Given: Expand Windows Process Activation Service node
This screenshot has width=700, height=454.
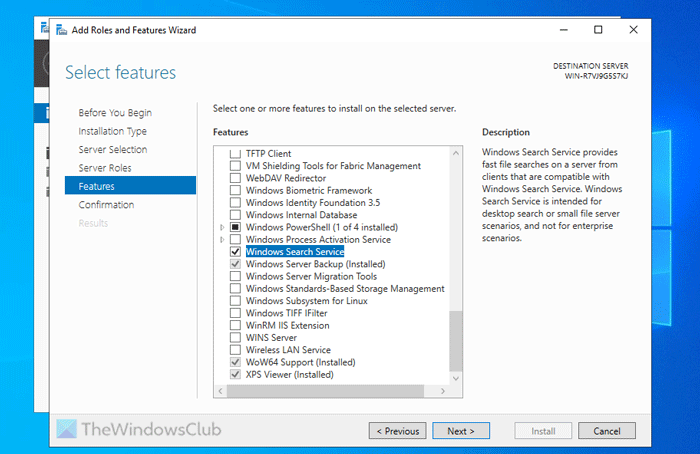Looking at the screenshot, I should click(222, 240).
